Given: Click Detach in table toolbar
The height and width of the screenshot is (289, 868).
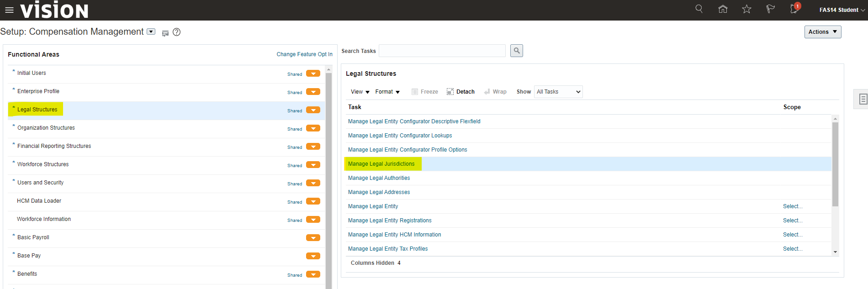Looking at the screenshot, I should [x=460, y=92].
